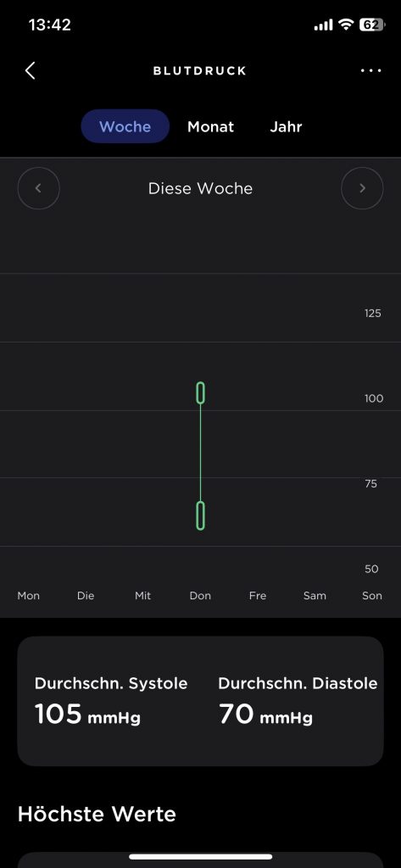
Task: Show next week with right chevron
Action: (362, 188)
